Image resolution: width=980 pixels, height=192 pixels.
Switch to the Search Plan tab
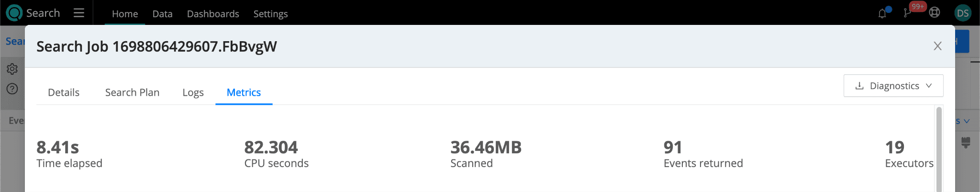point(132,92)
